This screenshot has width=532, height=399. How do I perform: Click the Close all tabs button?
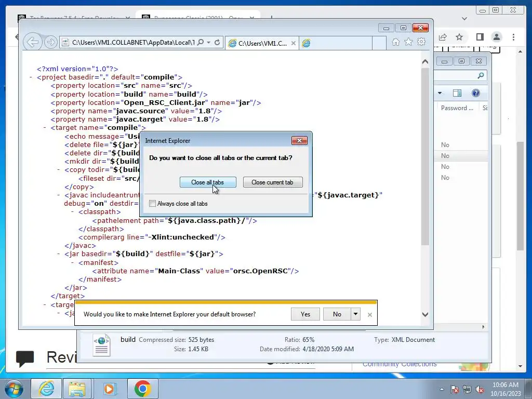[x=208, y=182]
